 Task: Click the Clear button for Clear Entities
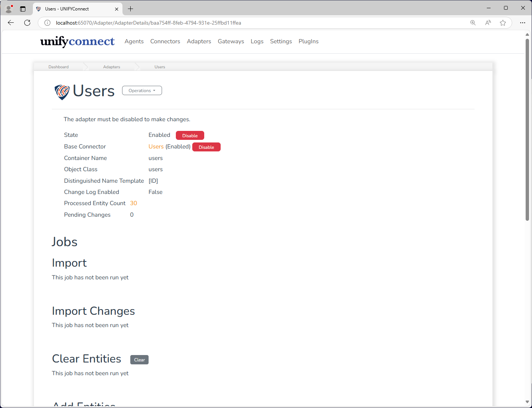139,360
